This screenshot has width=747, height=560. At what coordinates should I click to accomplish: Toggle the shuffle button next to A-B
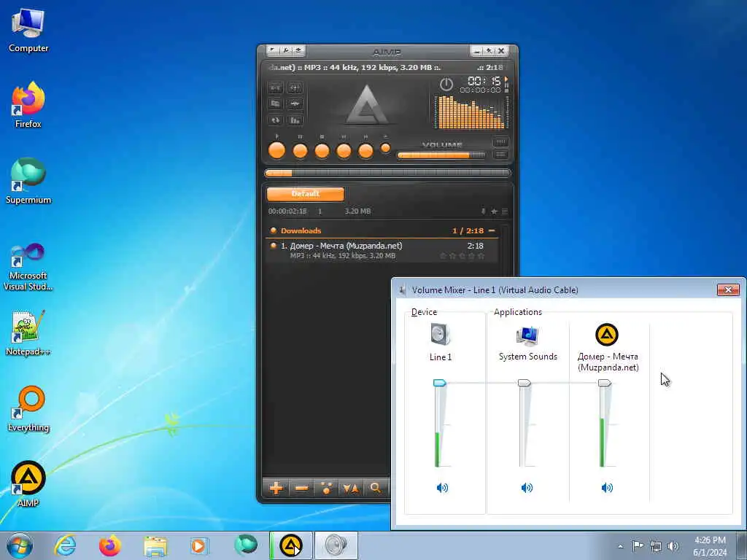(x=295, y=88)
